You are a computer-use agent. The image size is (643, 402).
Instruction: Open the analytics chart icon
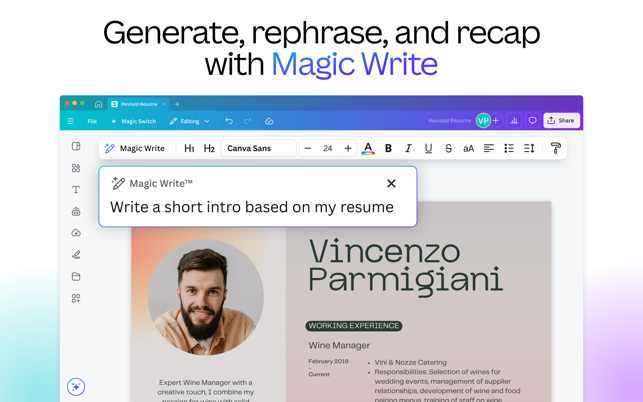[x=514, y=121]
